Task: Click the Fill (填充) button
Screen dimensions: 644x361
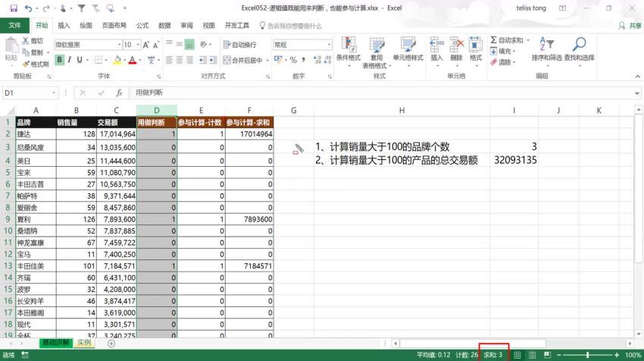Action: coord(503,52)
